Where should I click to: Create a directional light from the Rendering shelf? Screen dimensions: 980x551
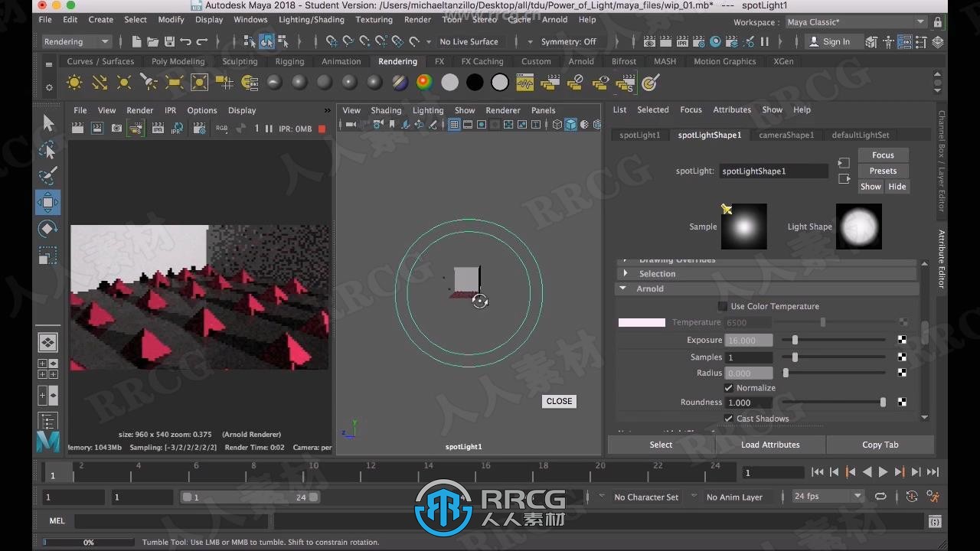100,83
